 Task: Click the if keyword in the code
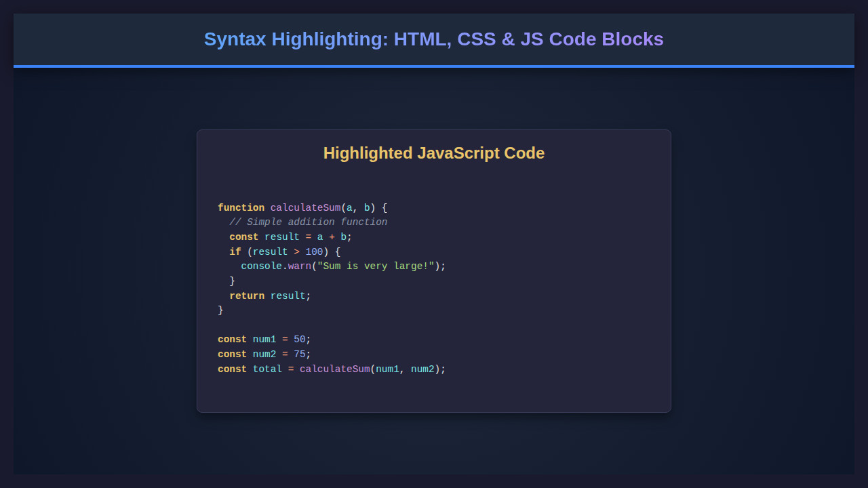(x=235, y=251)
